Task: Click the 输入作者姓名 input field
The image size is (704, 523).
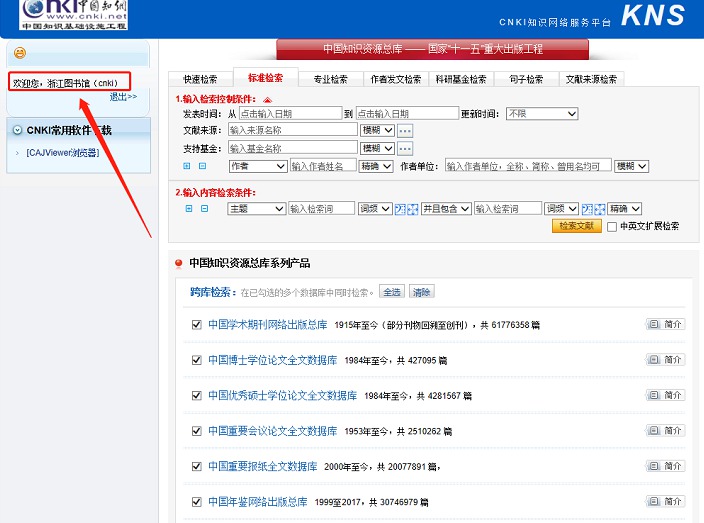Action: [323, 166]
